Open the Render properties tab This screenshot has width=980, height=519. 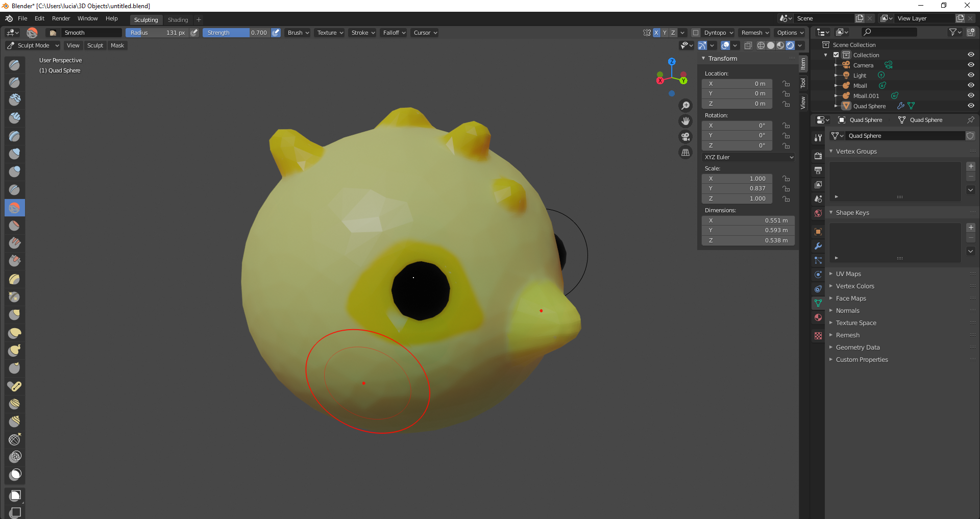(x=818, y=156)
